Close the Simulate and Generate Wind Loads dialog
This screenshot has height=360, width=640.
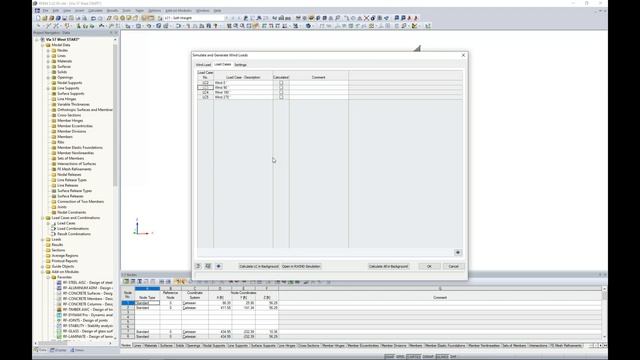point(463,55)
